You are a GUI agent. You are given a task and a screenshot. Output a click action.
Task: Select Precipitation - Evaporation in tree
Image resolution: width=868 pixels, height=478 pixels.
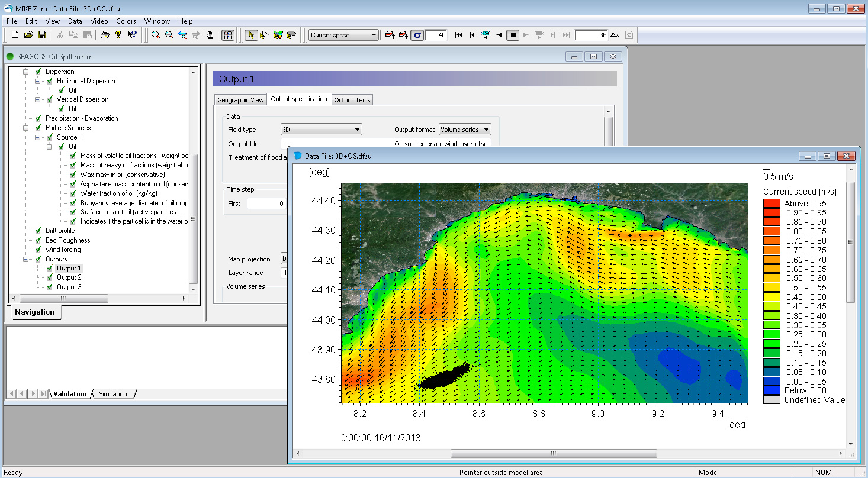pos(82,118)
